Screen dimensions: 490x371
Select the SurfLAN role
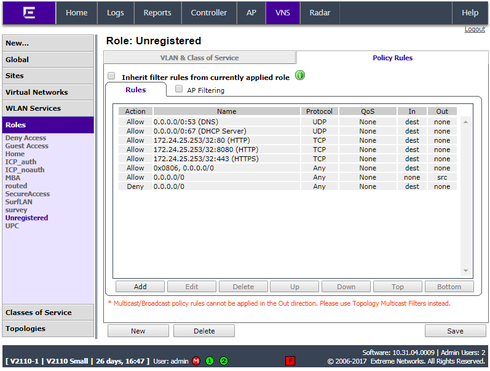pos(19,202)
